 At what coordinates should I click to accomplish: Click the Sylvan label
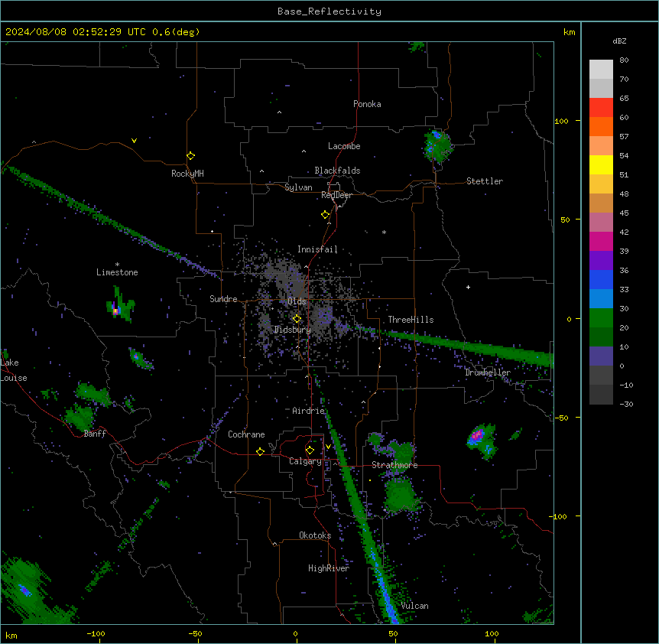coord(298,187)
